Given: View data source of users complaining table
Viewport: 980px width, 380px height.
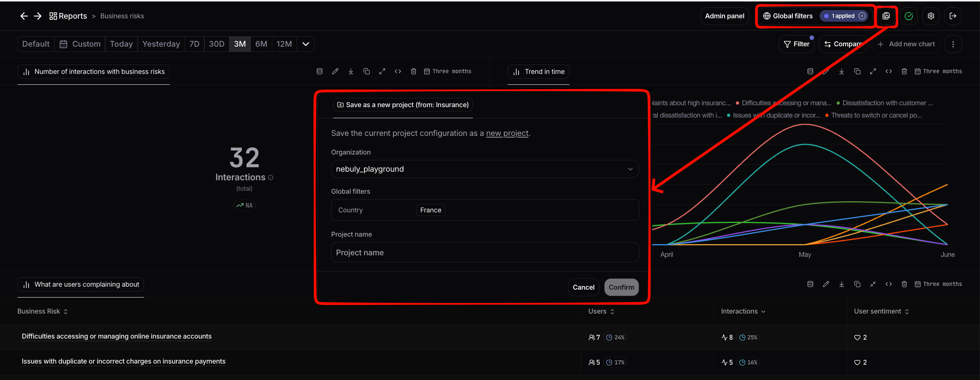Looking at the screenshot, I should point(810,284).
